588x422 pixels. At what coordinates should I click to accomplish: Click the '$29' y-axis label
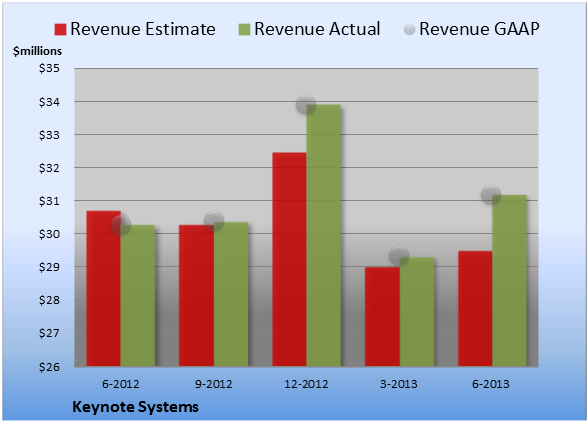tap(49, 267)
